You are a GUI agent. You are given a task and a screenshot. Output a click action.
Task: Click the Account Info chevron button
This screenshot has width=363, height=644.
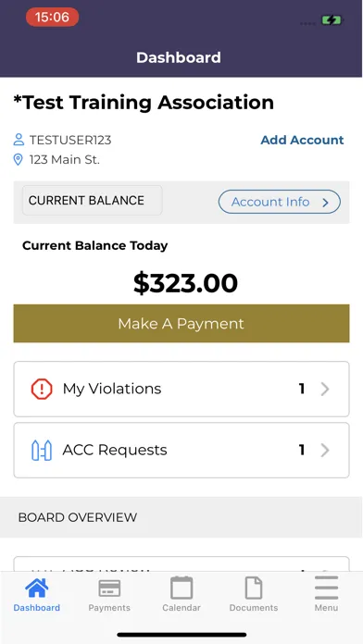point(280,202)
